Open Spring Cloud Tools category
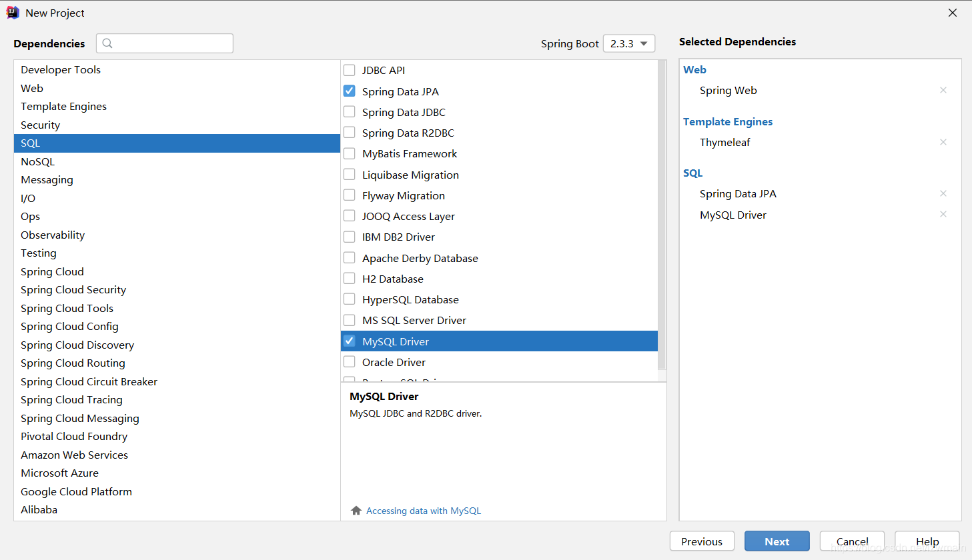Viewport: 972px width, 560px height. coord(177,308)
